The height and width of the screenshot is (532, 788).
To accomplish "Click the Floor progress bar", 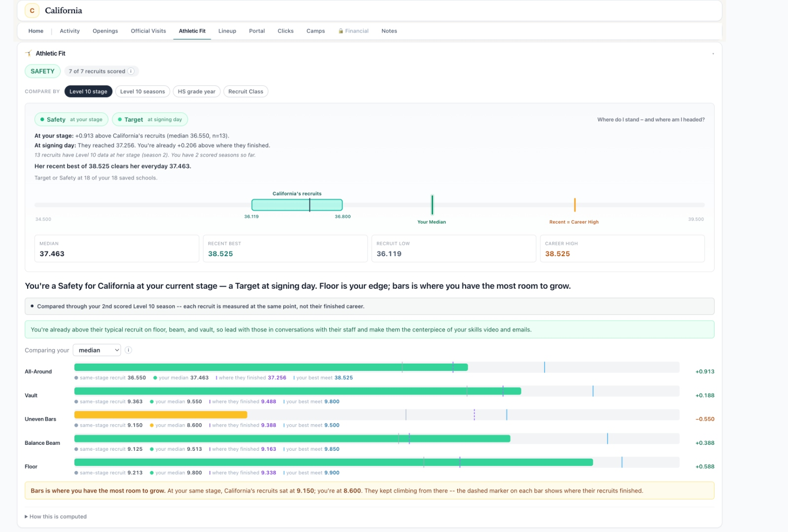I will pyautogui.click(x=334, y=462).
